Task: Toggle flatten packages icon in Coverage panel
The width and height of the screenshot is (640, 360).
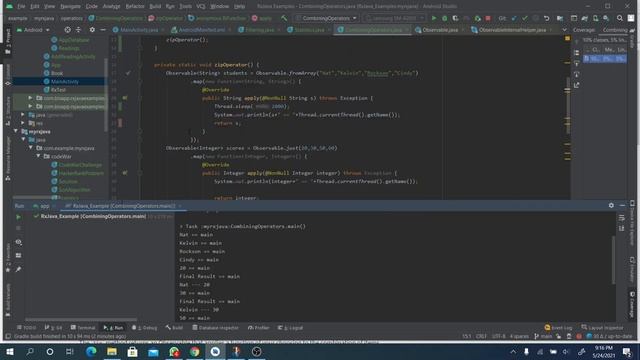Action: click(x=576, y=53)
